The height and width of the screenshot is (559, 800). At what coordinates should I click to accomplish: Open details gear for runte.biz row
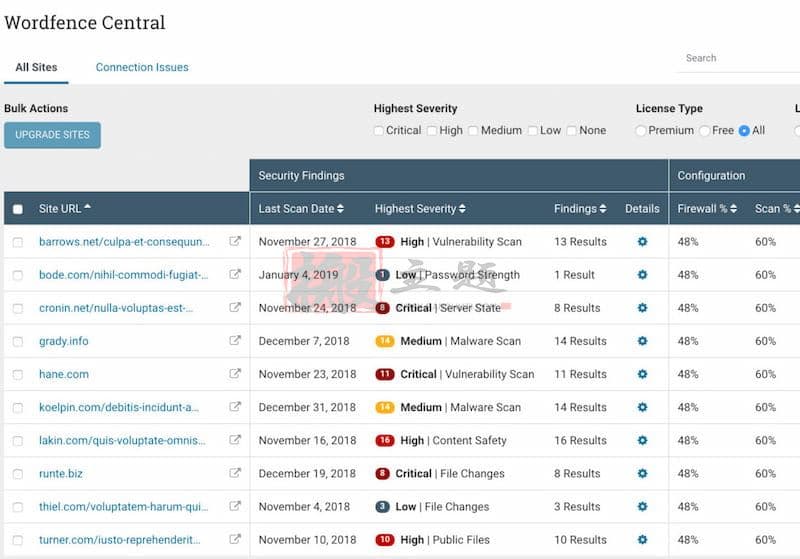pos(642,473)
